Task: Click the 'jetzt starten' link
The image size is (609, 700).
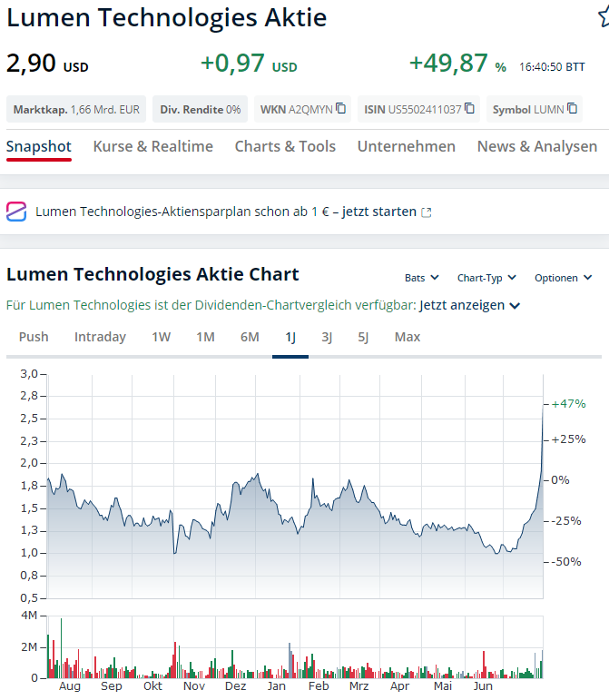Action: [378, 212]
